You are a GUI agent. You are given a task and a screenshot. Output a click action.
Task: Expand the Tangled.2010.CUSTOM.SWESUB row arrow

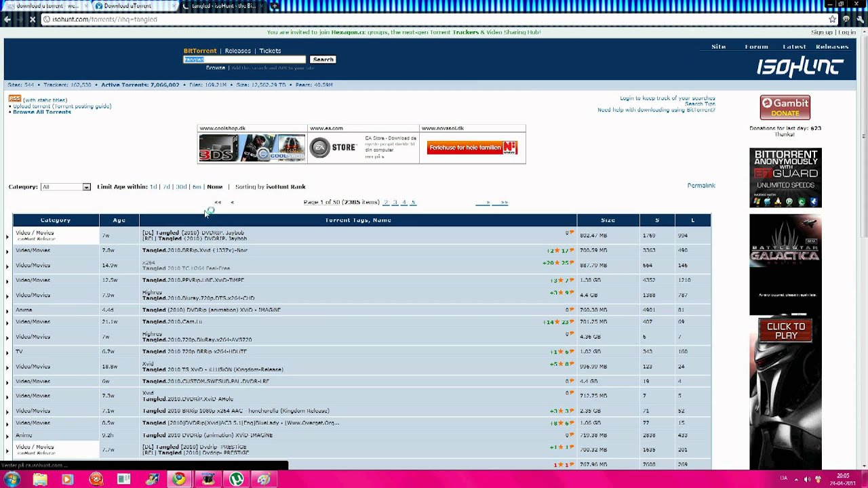click(x=7, y=382)
